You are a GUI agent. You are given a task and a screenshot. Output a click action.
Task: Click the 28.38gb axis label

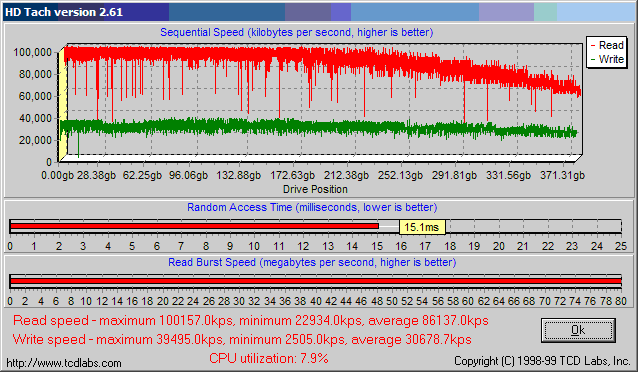pos(96,175)
